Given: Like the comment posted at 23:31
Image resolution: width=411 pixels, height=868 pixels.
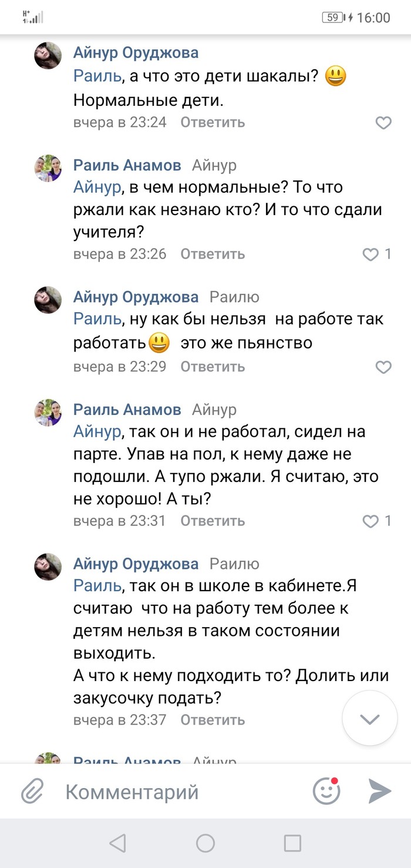Looking at the screenshot, I should tap(371, 521).
